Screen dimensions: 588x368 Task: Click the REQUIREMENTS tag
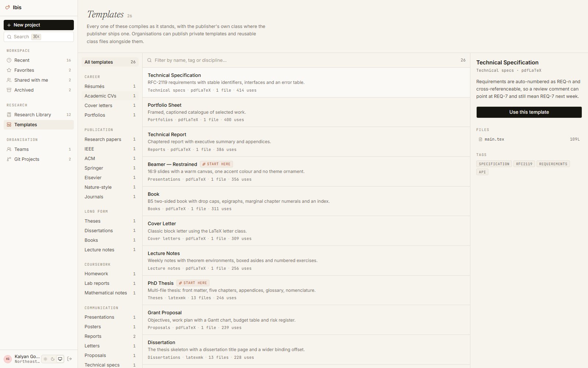(x=553, y=164)
